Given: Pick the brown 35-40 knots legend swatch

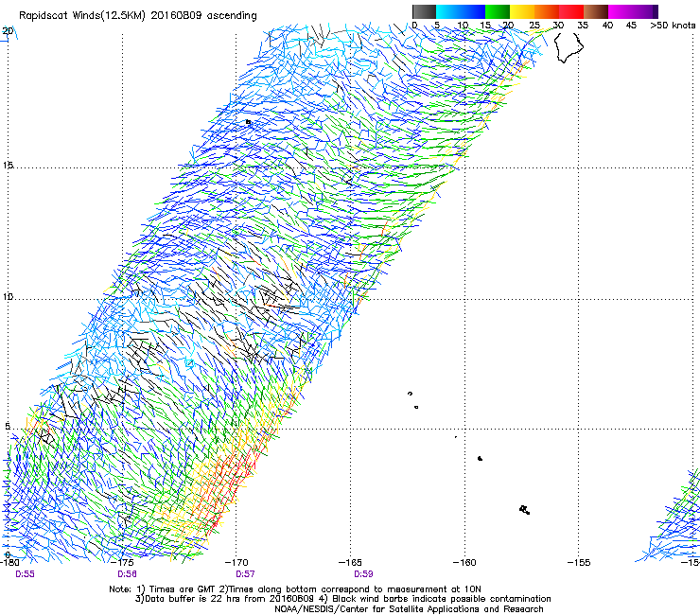Looking at the screenshot, I should click(x=596, y=11).
